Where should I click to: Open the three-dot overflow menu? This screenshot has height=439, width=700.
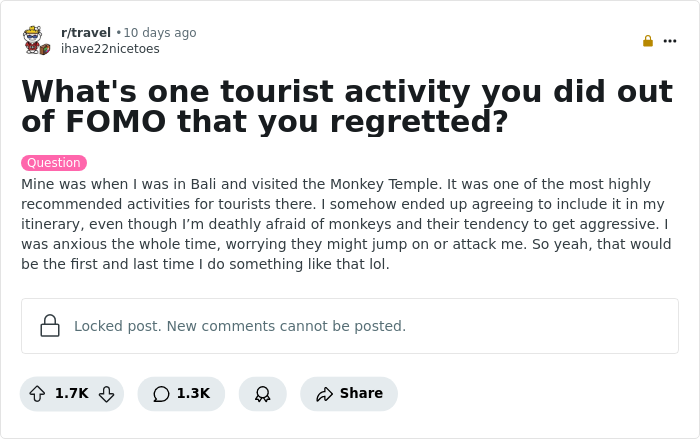click(x=670, y=41)
